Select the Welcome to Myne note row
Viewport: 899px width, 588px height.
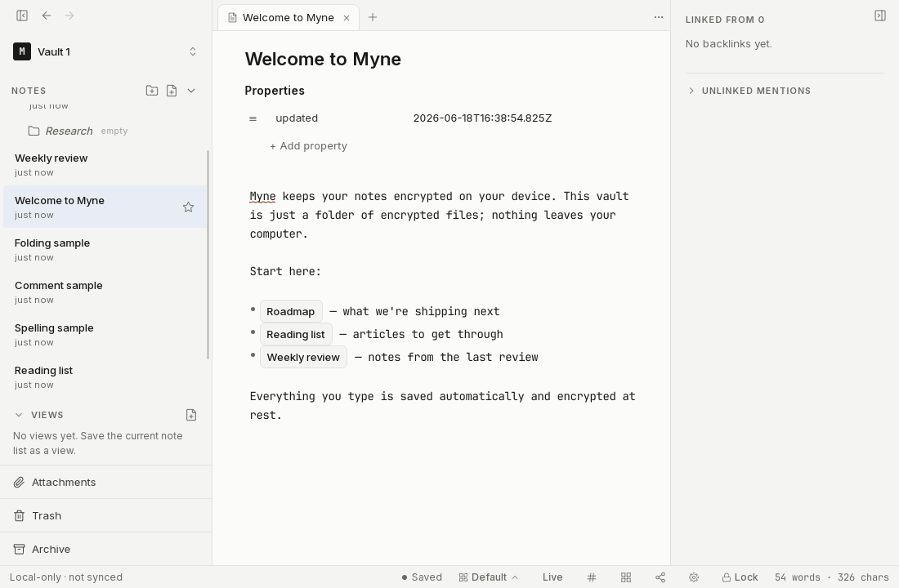coord(105,207)
